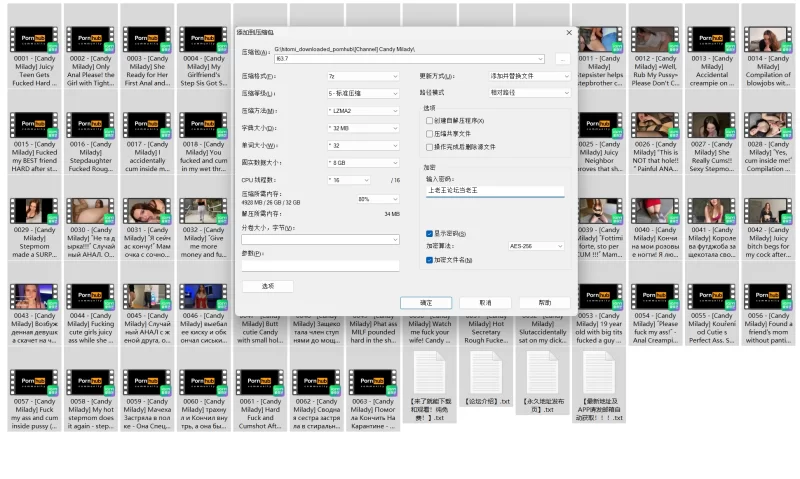Enable 创建自释放程序 checkbox

click(429, 120)
